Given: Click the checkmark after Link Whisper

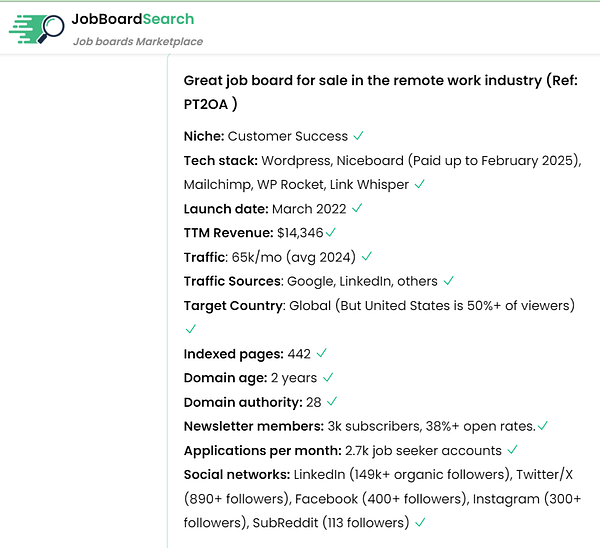Looking at the screenshot, I should [x=420, y=184].
